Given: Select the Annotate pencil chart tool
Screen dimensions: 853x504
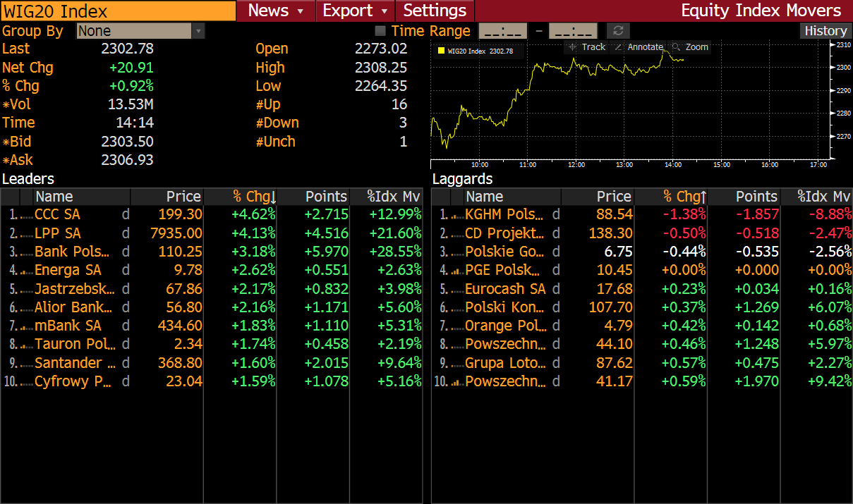Looking at the screenshot, I should pyautogui.click(x=638, y=47).
